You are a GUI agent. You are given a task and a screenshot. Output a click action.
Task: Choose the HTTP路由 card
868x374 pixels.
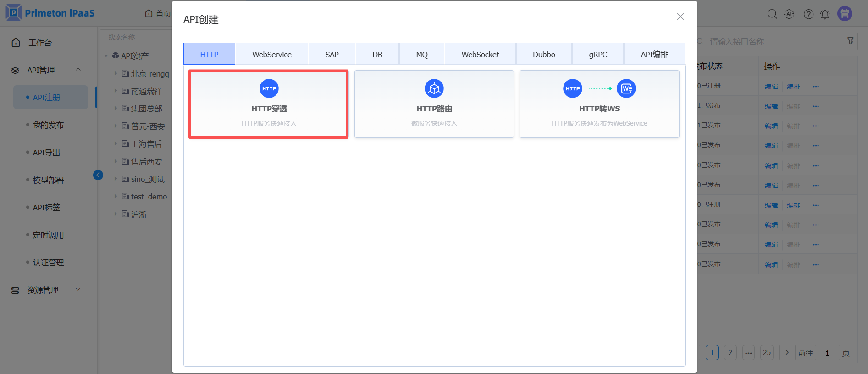coord(434,104)
